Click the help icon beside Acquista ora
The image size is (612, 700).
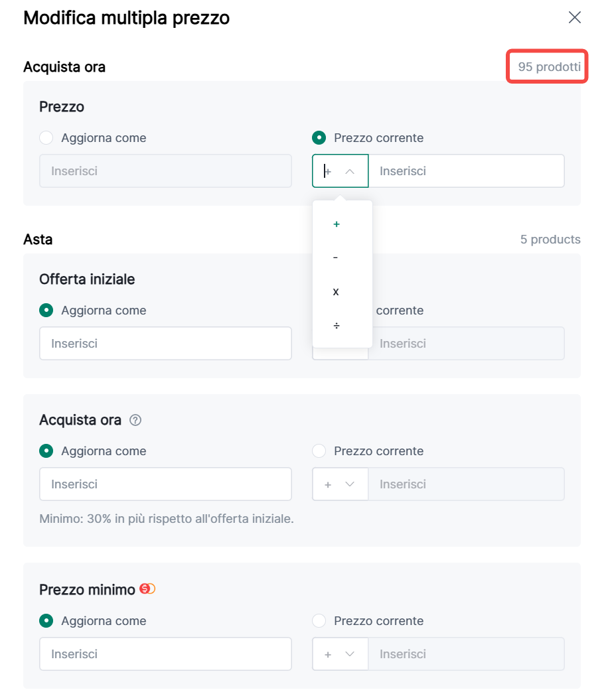135,420
